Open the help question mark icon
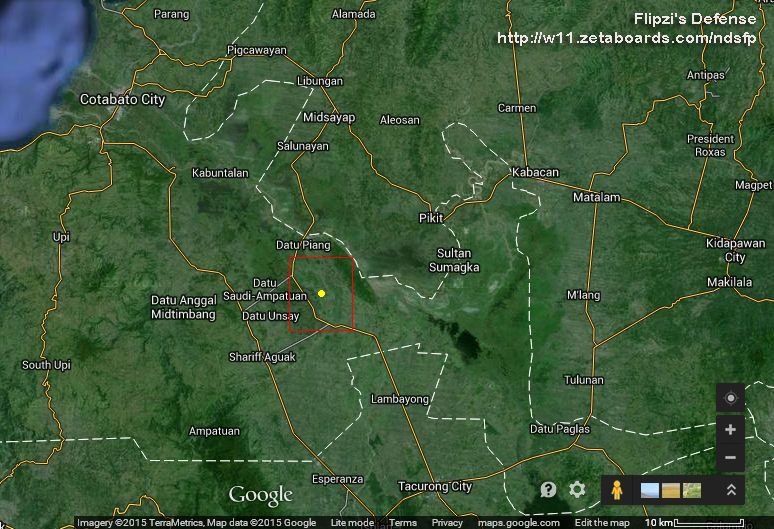Viewport: 774px width, 529px height. point(548,489)
